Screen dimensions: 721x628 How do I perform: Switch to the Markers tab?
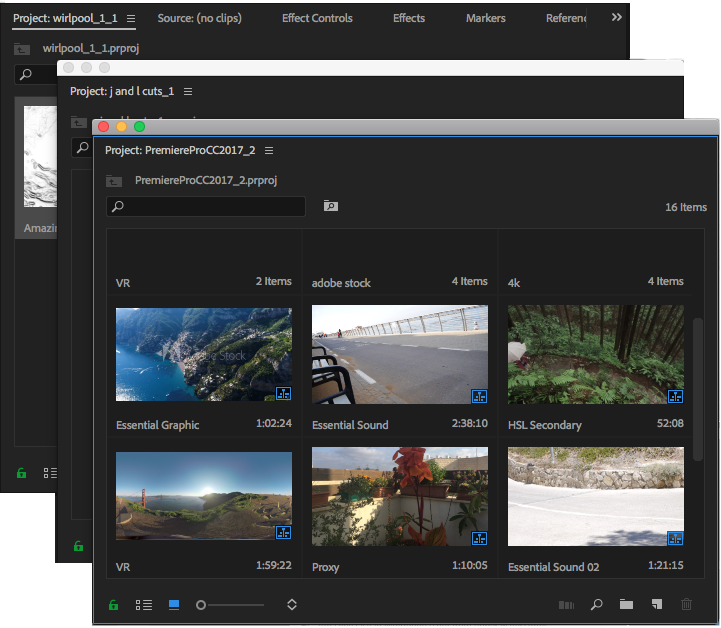pyautogui.click(x=486, y=18)
